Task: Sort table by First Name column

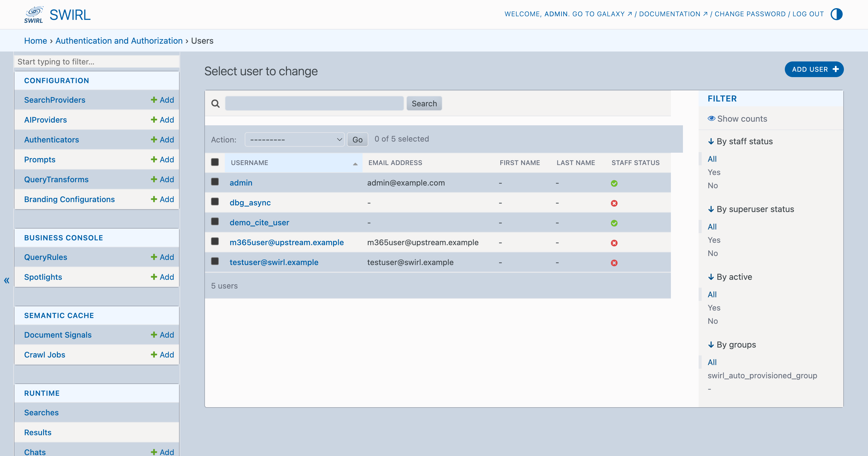Action: tap(520, 163)
